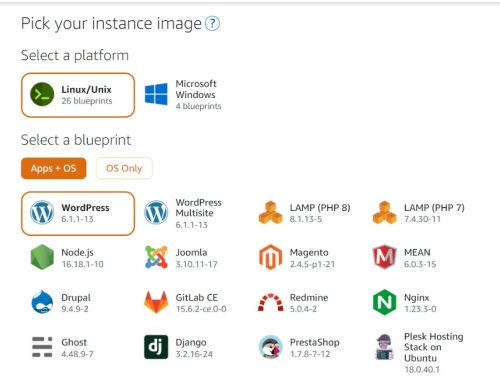Select WordPress 6.1.1-13 blueprint name
The image size is (500, 383).
coord(85,208)
